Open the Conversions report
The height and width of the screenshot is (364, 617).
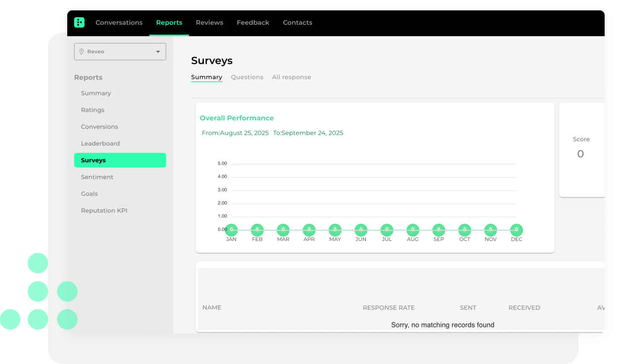click(99, 127)
